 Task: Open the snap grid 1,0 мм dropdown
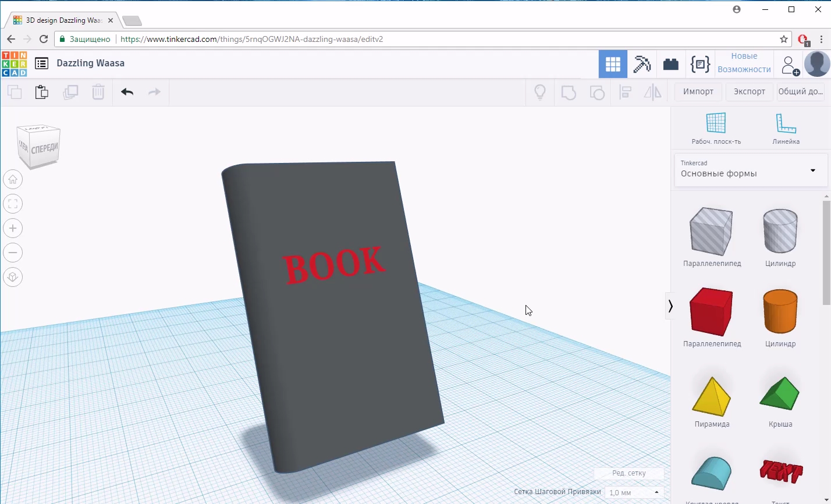point(634,492)
